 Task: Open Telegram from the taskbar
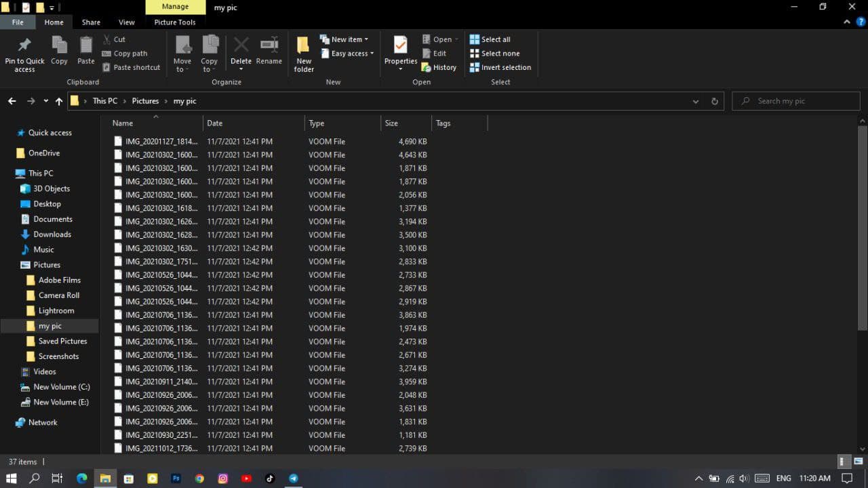[x=294, y=478]
